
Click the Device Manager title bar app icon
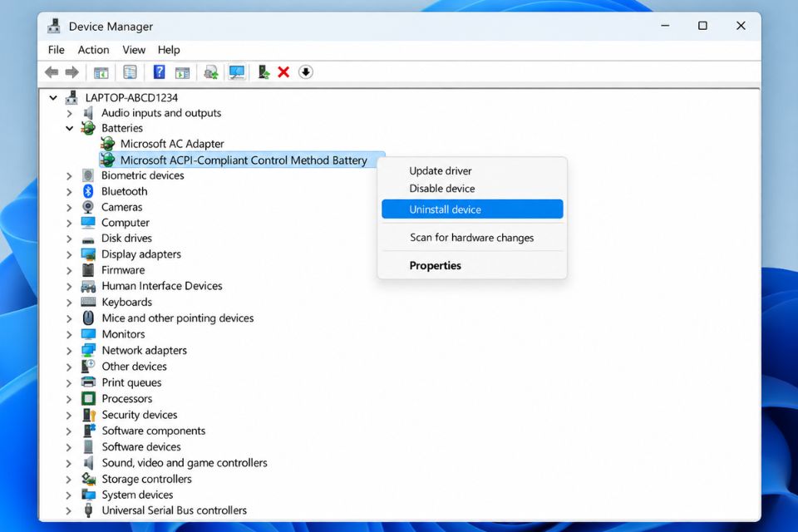(x=54, y=26)
